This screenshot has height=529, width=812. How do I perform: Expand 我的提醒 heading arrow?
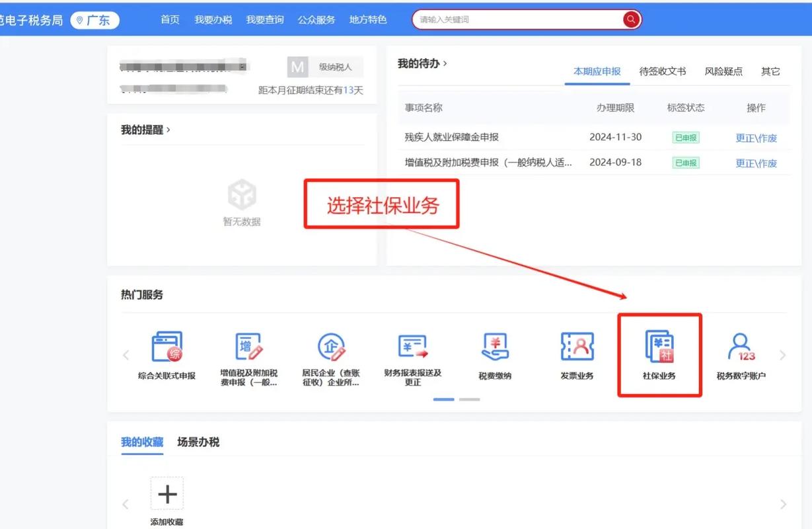[x=168, y=130]
